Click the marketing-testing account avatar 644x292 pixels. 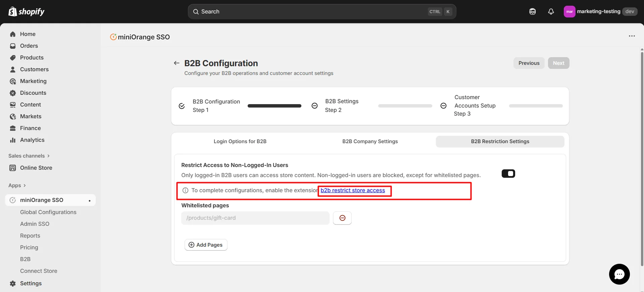coord(569,11)
